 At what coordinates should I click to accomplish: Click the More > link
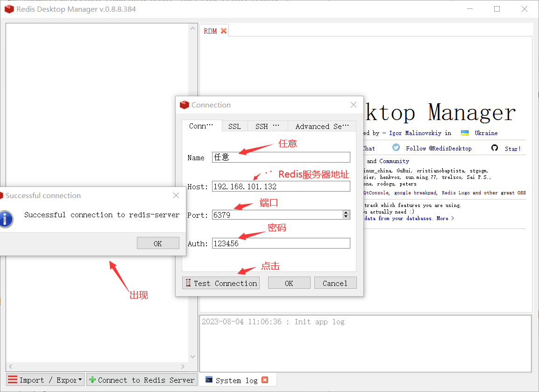pos(445,218)
